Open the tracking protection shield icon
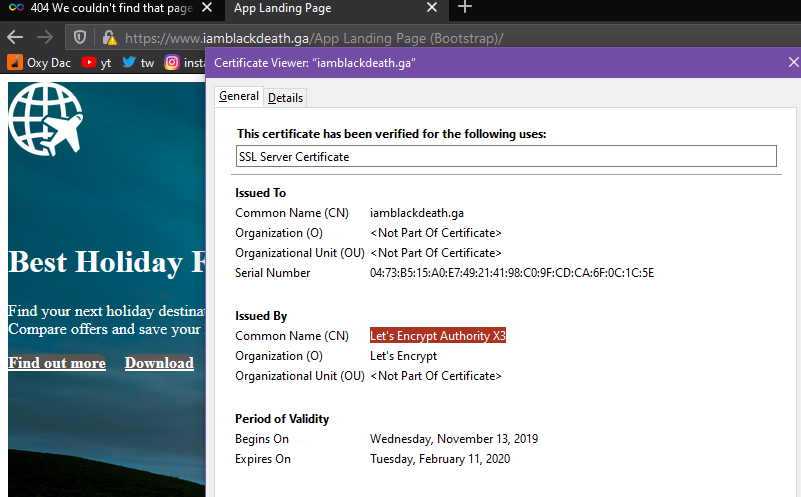Viewport: 801px width, 497px height. (x=80, y=37)
